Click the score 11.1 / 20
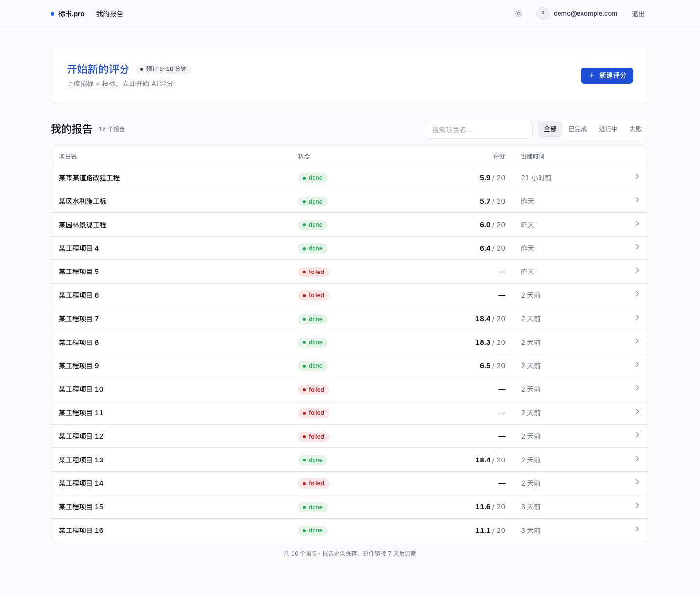Screen dimensions: 700x597 pyautogui.click(x=490, y=530)
